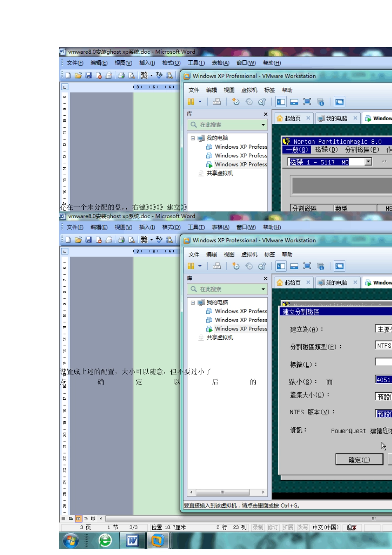The width and height of the screenshot is (392, 555).
Task: Click the 類型 column header in PartitionMagic
Action: point(355,208)
